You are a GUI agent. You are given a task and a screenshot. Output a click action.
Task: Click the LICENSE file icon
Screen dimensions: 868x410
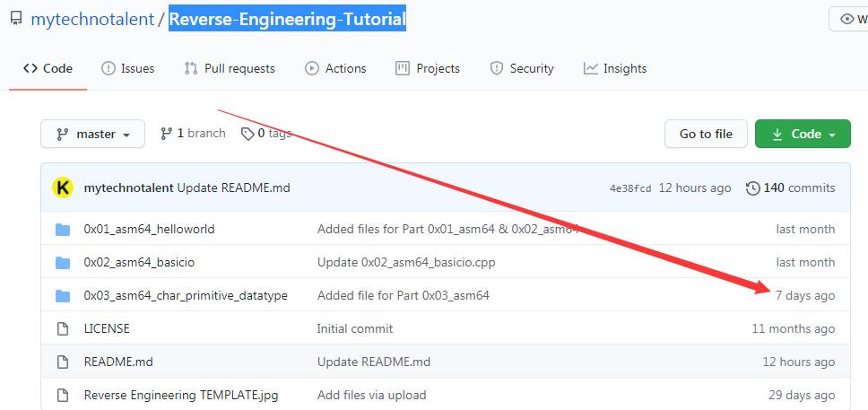[x=63, y=329]
